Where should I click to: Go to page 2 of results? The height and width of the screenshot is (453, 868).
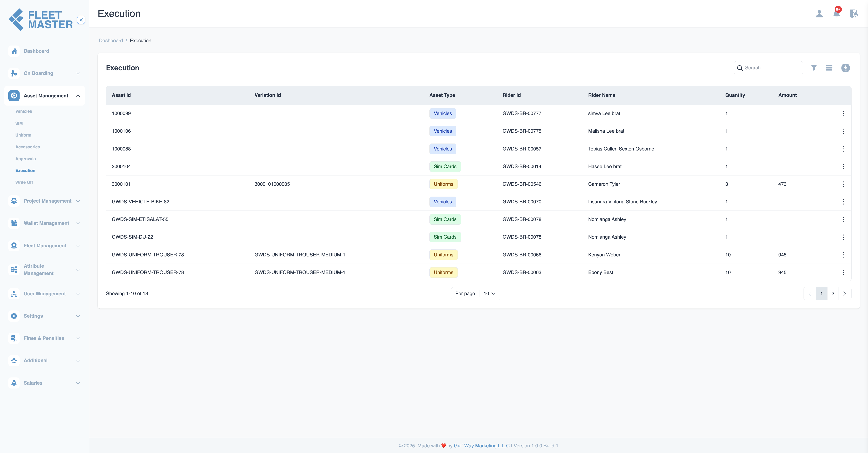pos(833,293)
